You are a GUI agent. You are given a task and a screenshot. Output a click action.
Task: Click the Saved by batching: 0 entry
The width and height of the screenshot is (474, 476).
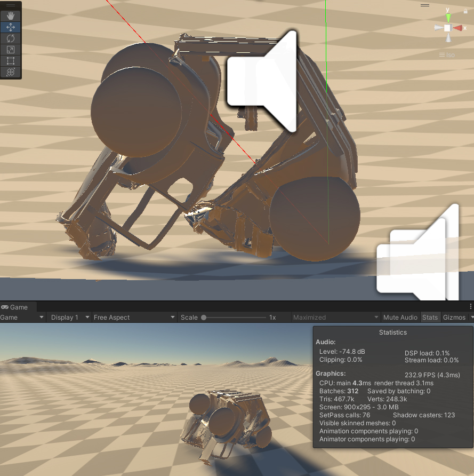click(399, 391)
